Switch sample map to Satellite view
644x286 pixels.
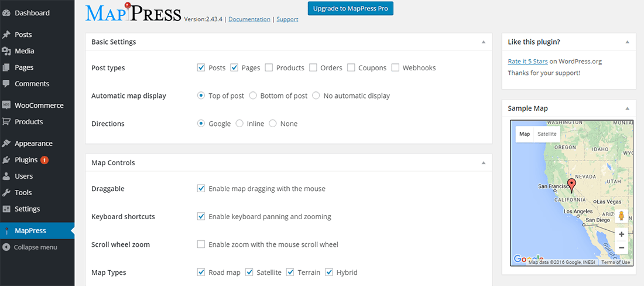(x=547, y=134)
